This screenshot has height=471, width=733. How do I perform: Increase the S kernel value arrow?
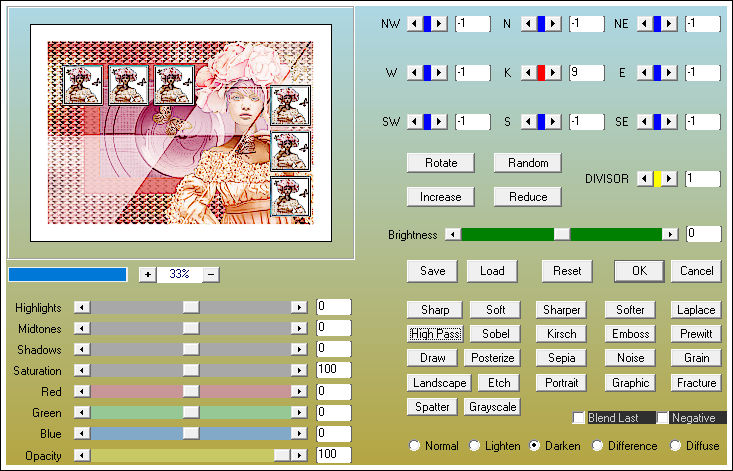[x=553, y=121]
